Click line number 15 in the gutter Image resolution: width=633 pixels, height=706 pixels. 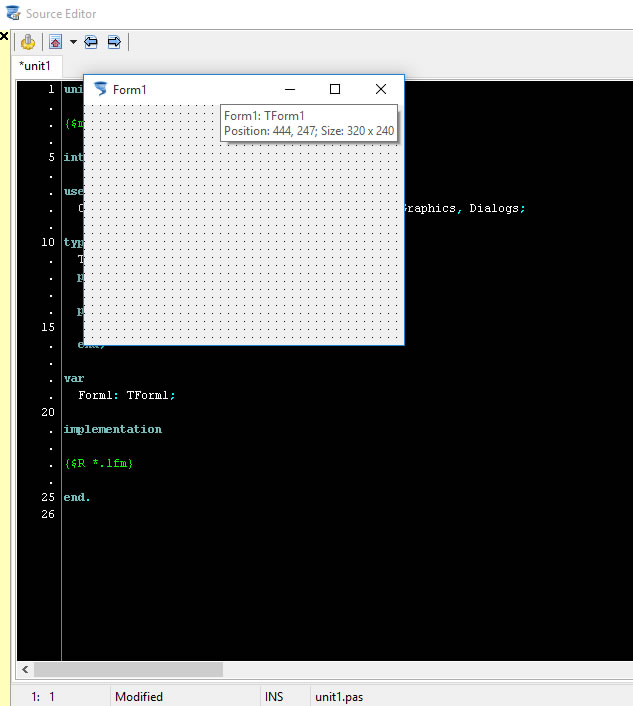click(x=48, y=327)
